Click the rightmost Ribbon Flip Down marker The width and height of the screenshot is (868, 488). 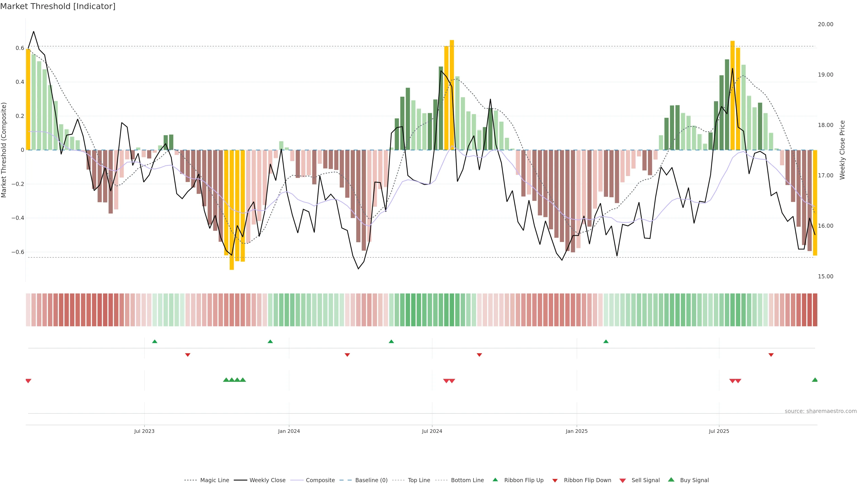(771, 355)
